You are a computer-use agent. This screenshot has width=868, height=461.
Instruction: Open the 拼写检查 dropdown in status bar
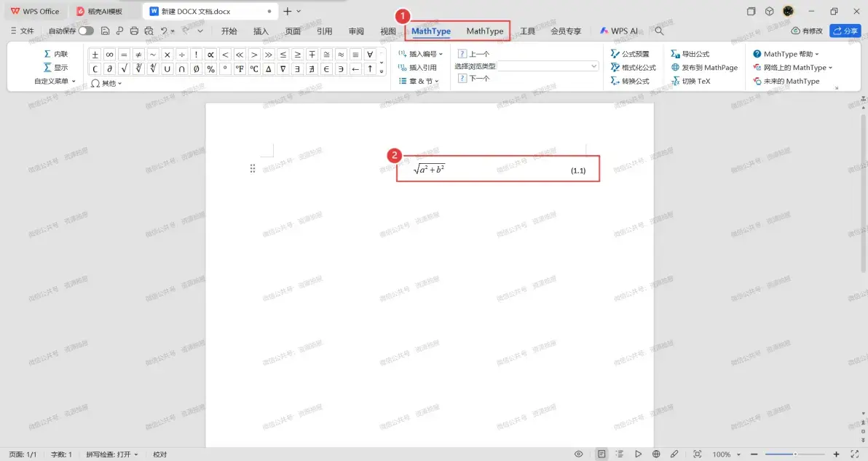coord(112,454)
